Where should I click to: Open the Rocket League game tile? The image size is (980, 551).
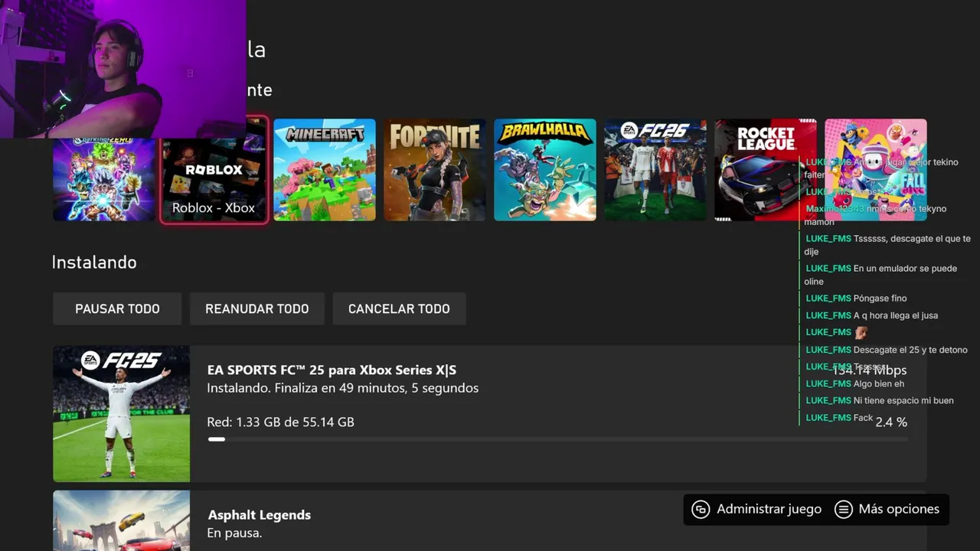pyautogui.click(x=766, y=170)
